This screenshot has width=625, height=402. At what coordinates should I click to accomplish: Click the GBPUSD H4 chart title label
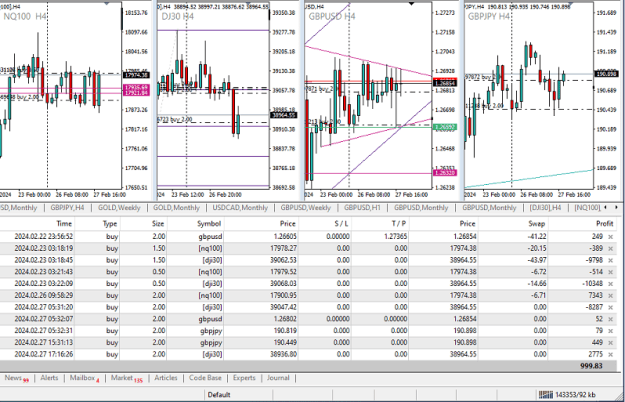tap(332, 17)
